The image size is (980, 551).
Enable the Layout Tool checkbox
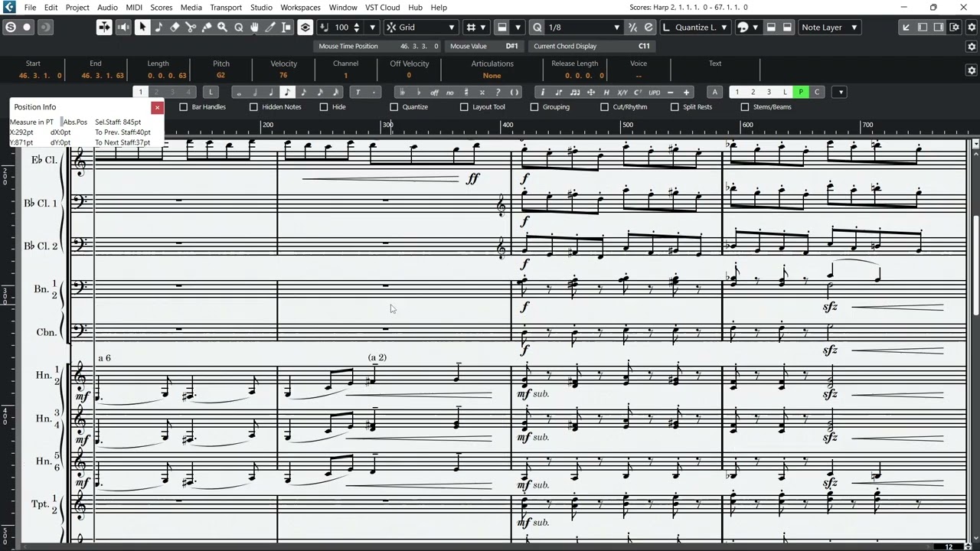click(464, 107)
